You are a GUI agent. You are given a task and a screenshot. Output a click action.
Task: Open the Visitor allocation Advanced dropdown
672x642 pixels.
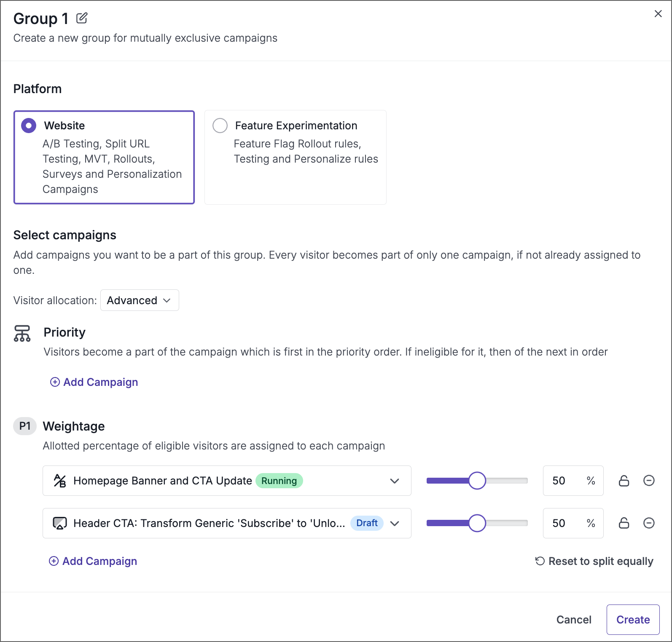(x=140, y=300)
